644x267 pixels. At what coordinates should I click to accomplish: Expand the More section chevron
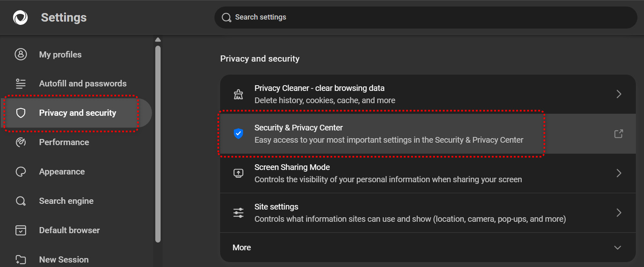618,247
